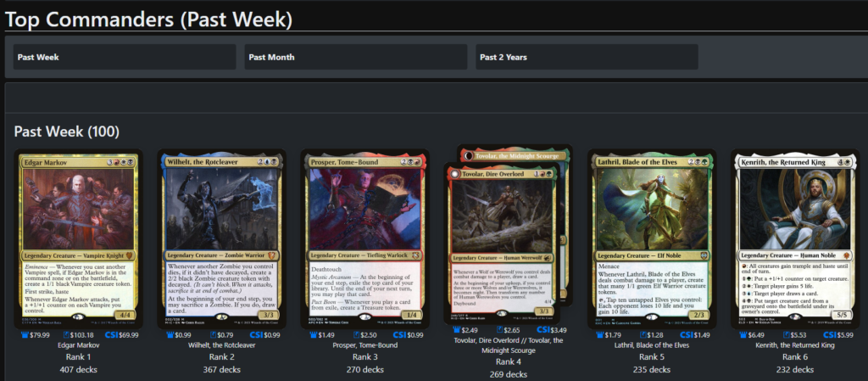Click Edgar Markov card image
Image resolution: width=868 pixels, height=381 pixels.
(78, 239)
